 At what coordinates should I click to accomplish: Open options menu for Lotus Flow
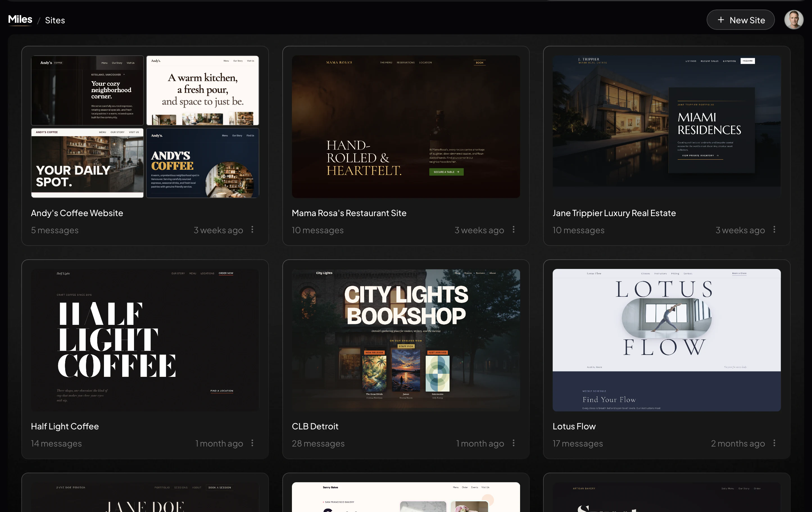click(774, 443)
